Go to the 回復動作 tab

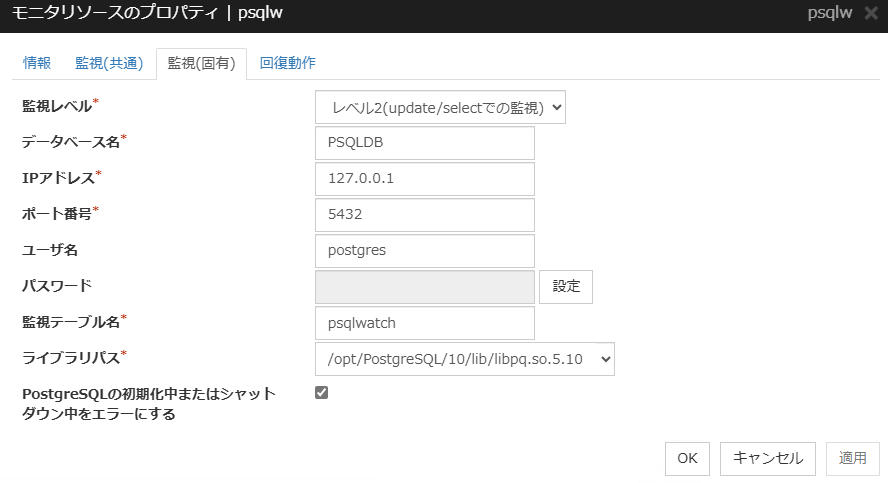(x=287, y=63)
